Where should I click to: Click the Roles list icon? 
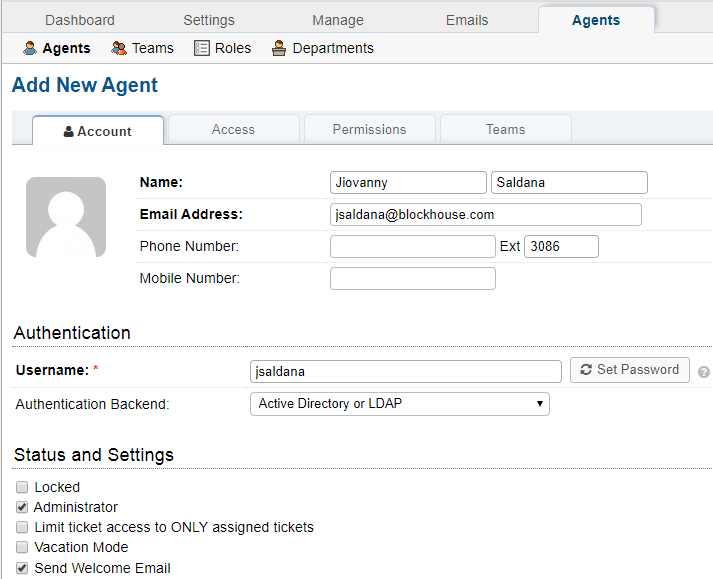point(202,48)
